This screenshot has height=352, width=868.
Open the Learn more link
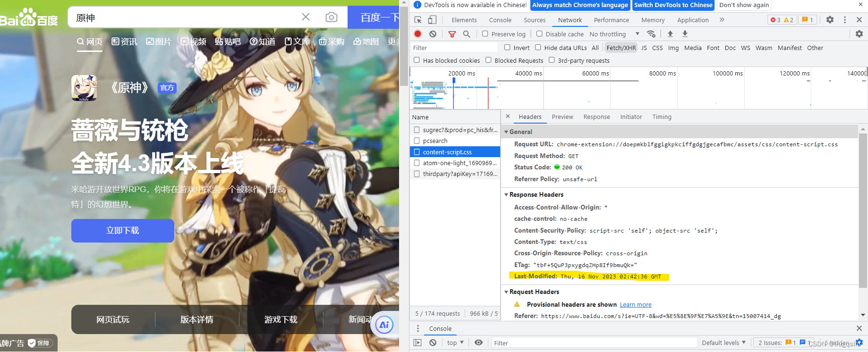(636, 305)
